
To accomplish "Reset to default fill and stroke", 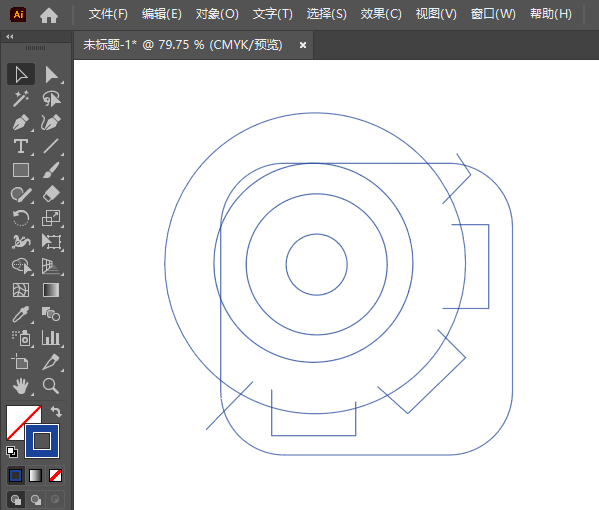I will pyautogui.click(x=12, y=452).
